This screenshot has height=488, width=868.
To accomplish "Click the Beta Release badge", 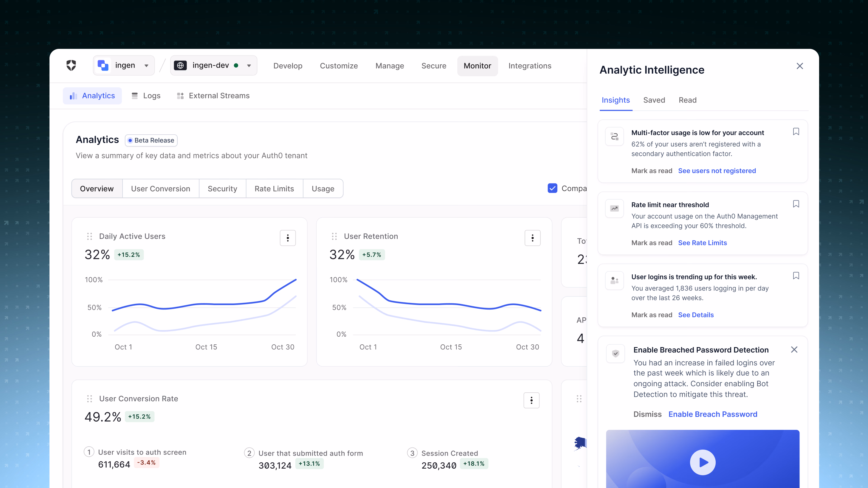I will click(x=151, y=140).
